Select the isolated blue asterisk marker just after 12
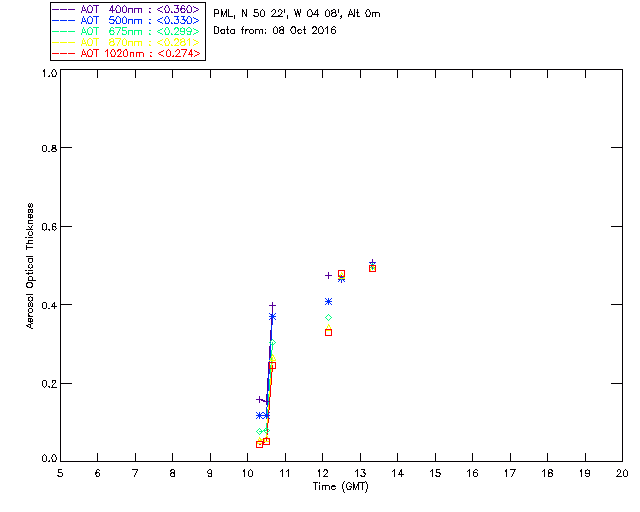640x512 pixels. click(328, 302)
